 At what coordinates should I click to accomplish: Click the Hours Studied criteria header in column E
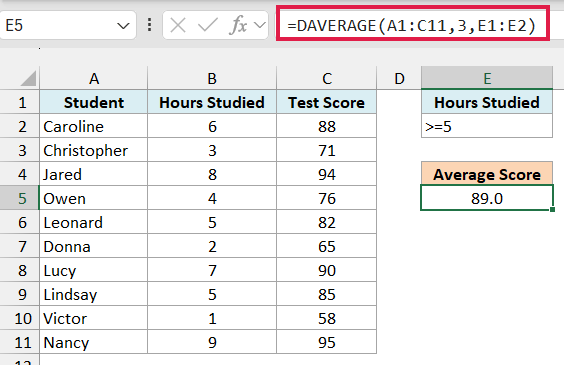[x=487, y=102]
